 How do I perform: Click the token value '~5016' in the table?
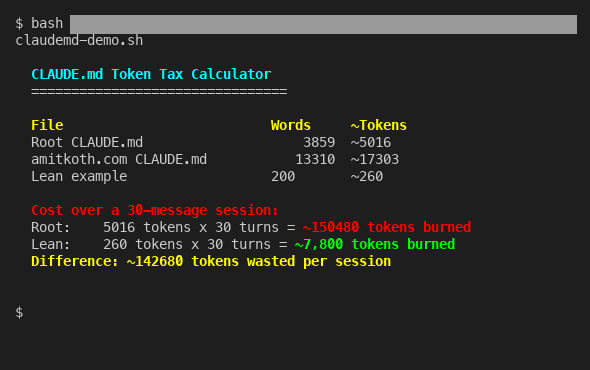coord(371,142)
